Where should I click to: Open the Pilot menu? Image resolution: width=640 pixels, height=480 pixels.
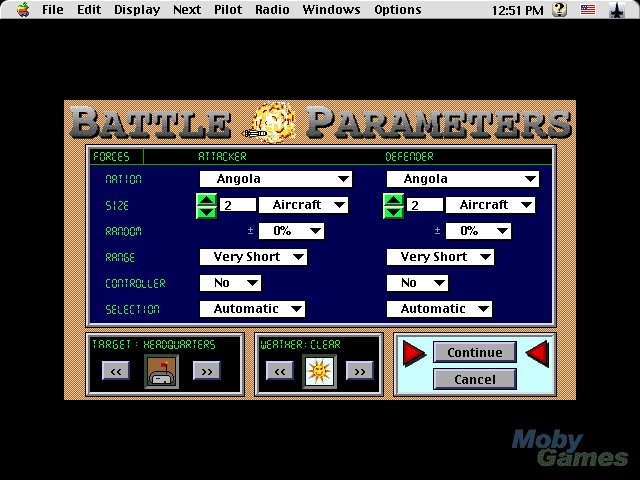(x=228, y=9)
